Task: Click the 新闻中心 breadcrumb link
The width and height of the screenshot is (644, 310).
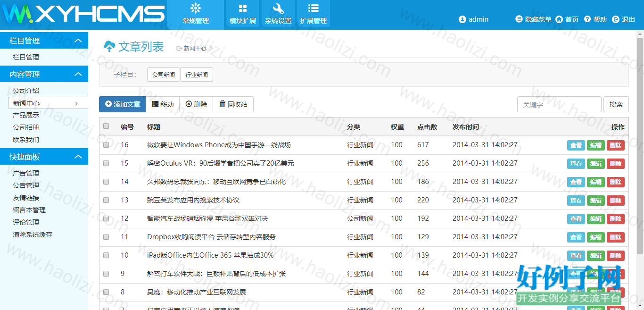Action: [195, 48]
